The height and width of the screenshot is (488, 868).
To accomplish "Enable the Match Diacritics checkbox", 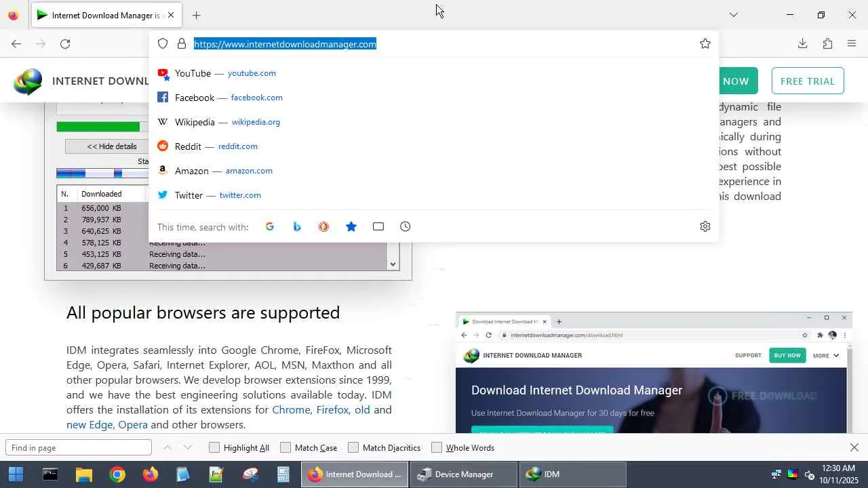I will tap(353, 447).
